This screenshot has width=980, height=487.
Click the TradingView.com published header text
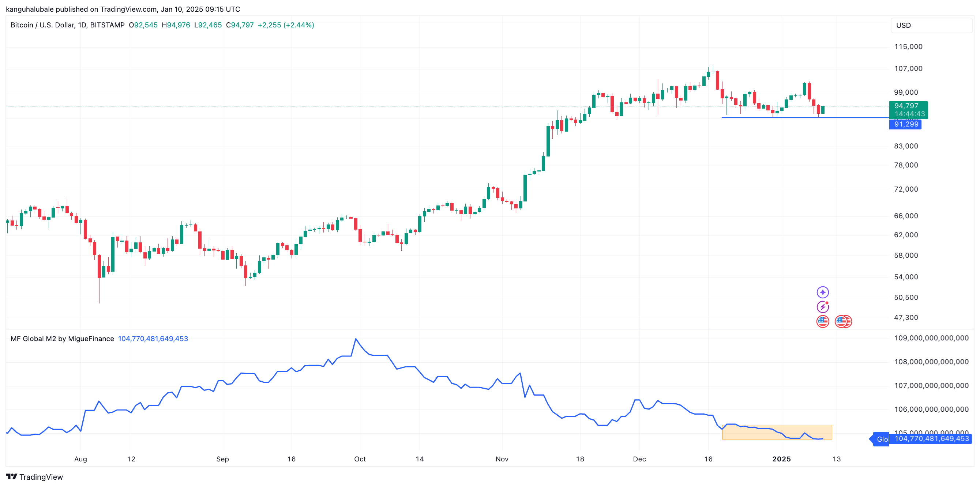(123, 9)
